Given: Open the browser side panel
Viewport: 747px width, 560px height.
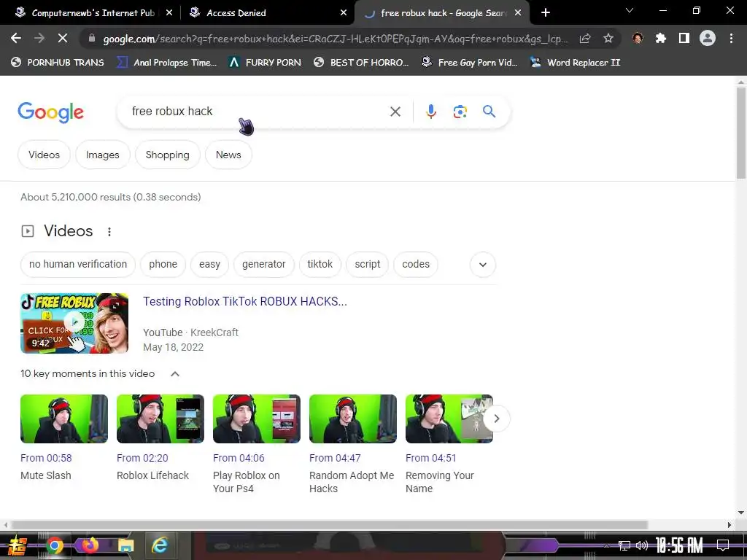Looking at the screenshot, I should [684, 38].
